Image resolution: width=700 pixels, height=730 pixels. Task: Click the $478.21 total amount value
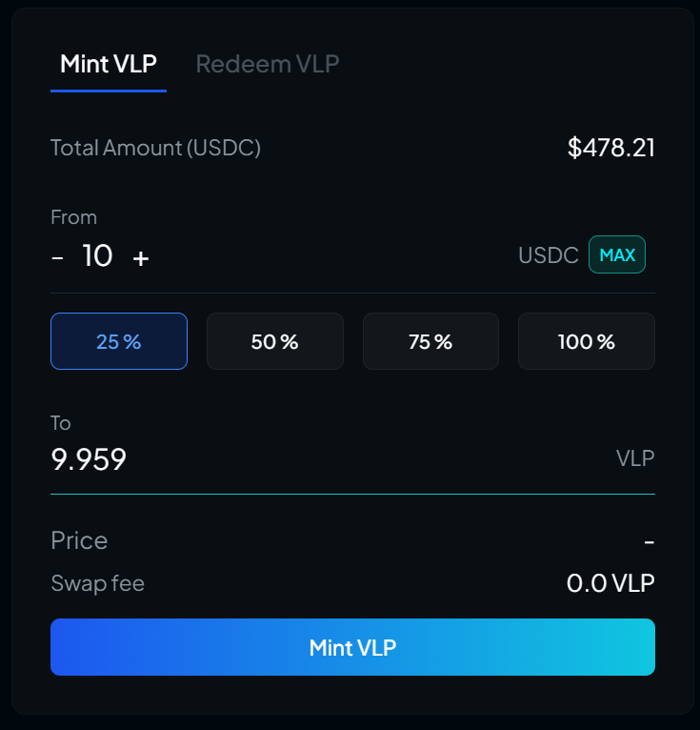point(611,148)
